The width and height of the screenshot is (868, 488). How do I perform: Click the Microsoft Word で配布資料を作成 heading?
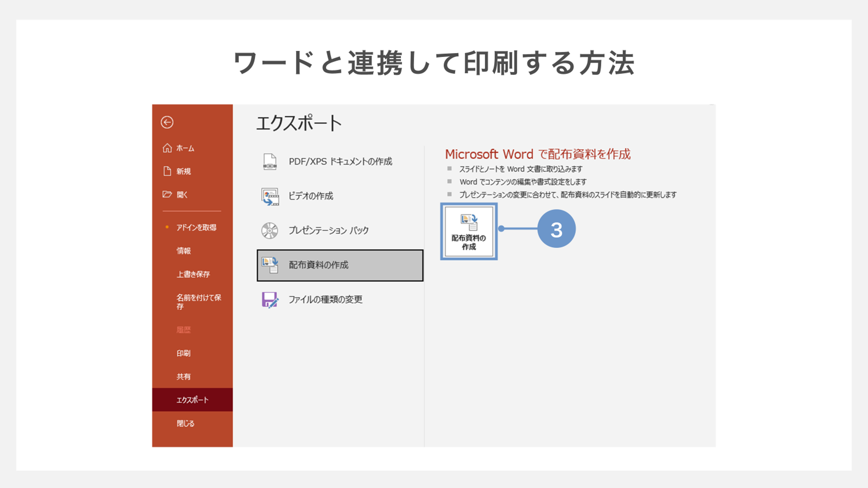538,154
